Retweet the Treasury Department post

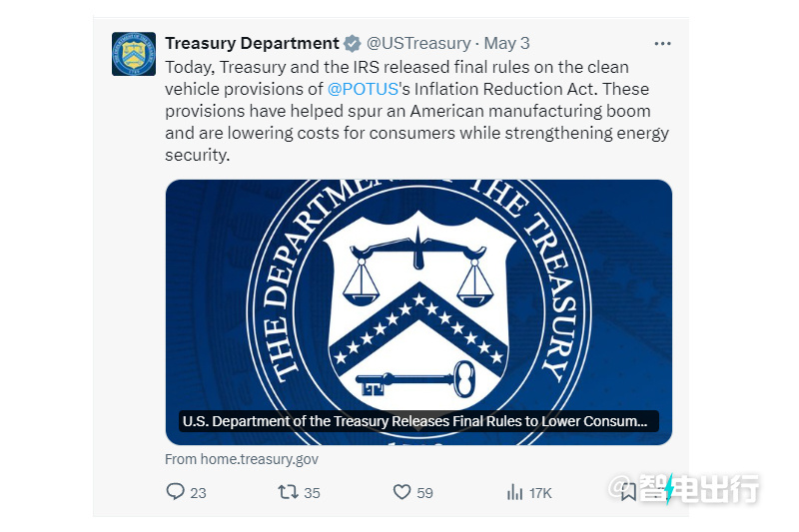tap(288, 492)
